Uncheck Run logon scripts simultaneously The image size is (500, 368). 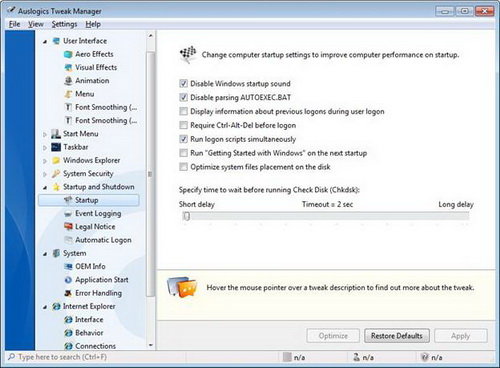click(183, 139)
